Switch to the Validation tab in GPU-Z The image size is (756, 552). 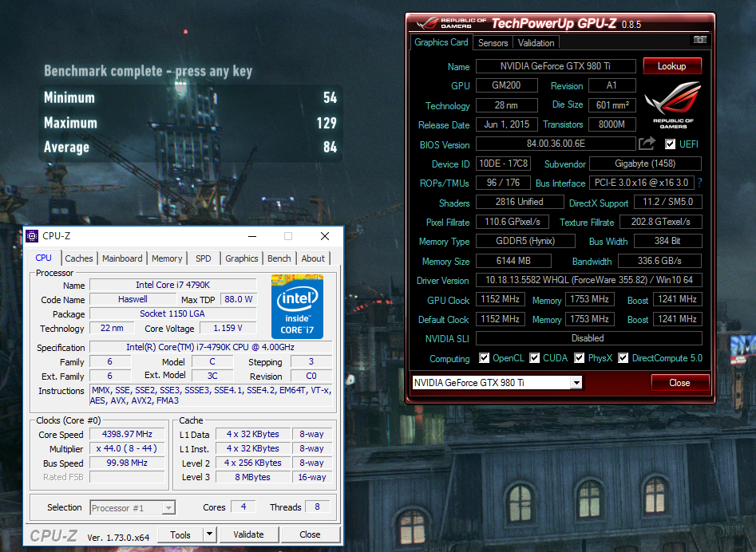[536, 43]
